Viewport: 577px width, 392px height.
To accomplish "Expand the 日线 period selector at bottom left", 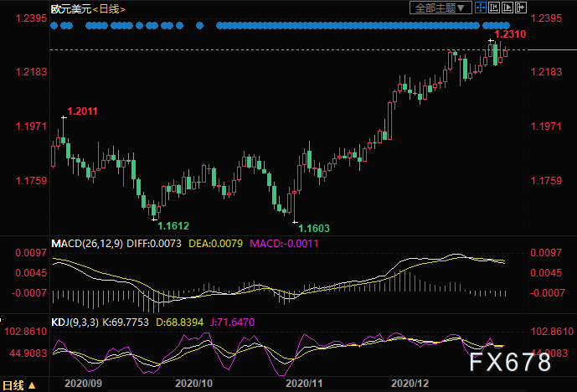I will (x=14, y=384).
